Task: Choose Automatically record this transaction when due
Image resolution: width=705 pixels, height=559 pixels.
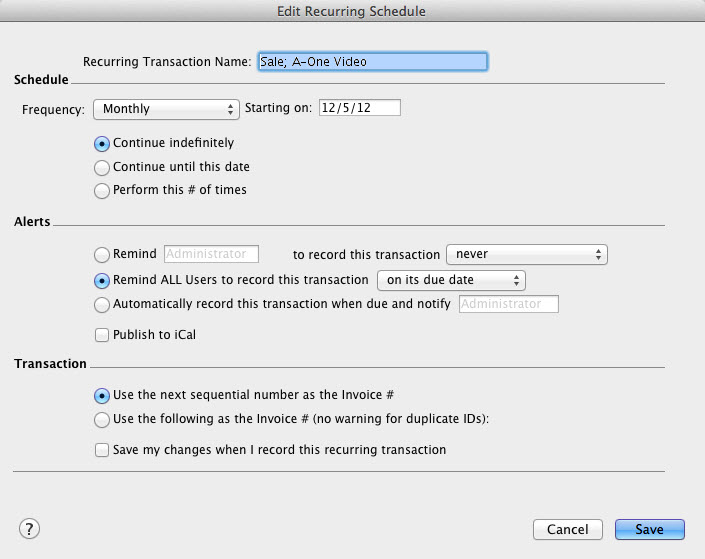Action: (102, 304)
